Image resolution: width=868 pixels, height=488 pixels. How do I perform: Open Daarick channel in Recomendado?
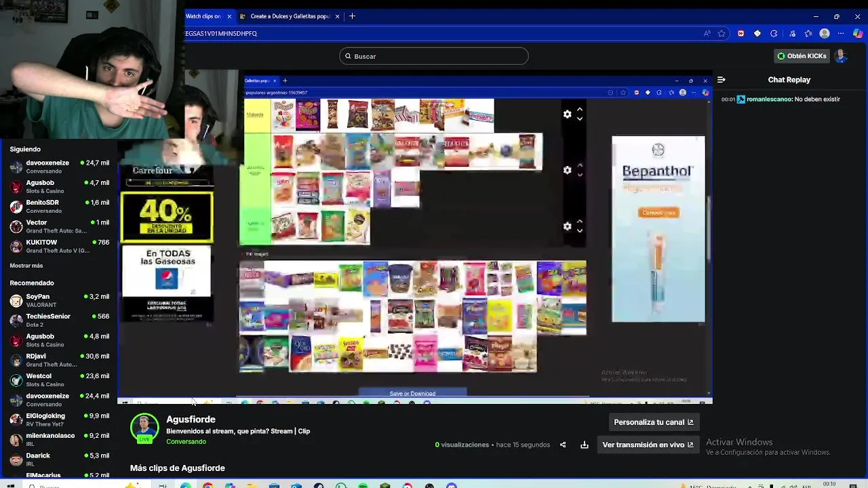click(x=60, y=459)
